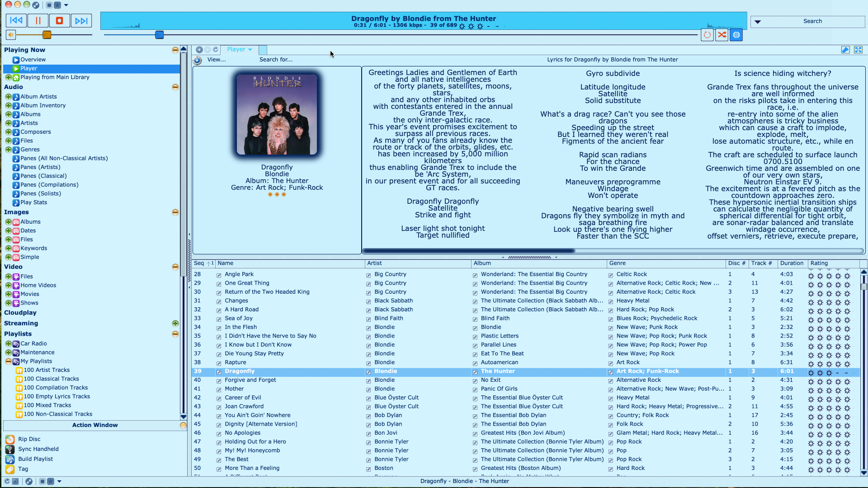This screenshot has width=868, height=488.
Task: Navigate back in the view header
Action: click(199, 50)
